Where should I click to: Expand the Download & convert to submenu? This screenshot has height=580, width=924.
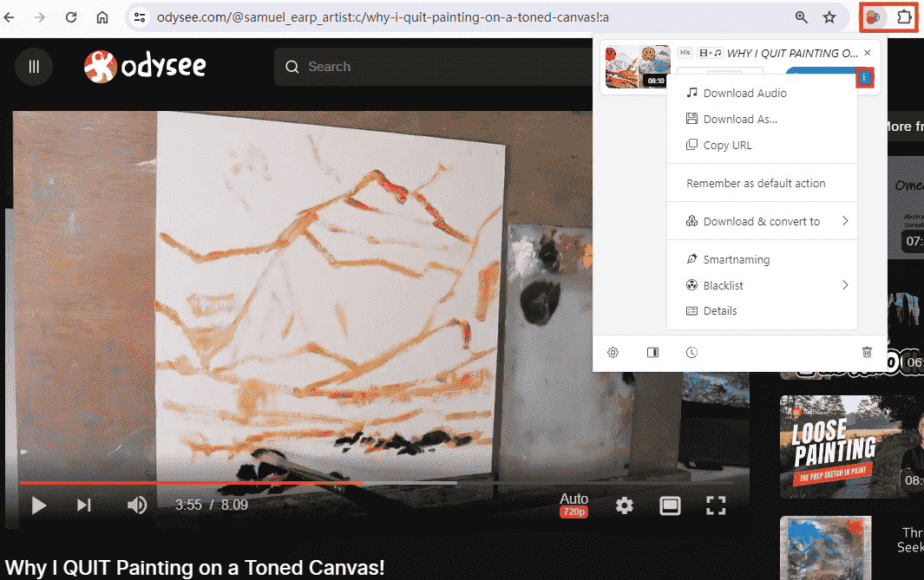click(x=761, y=221)
